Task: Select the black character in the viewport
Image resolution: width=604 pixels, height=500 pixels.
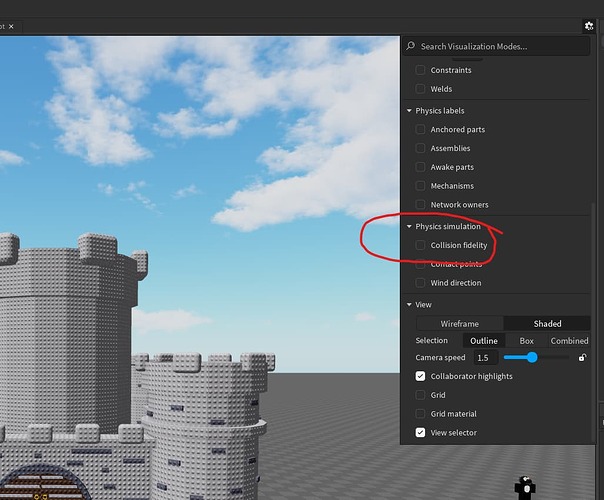Action: [x=525, y=486]
